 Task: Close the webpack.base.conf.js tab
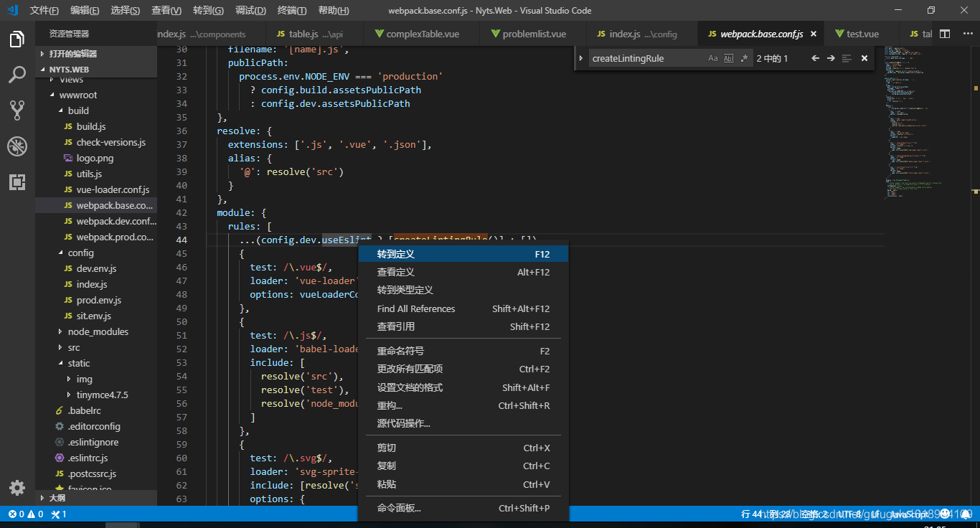pyautogui.click(x=813, y=34)
